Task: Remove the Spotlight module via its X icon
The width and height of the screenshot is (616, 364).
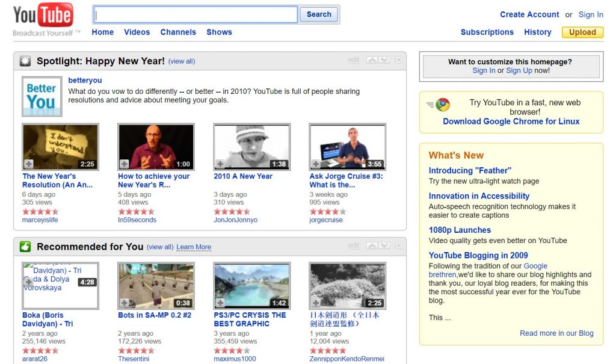Action: (x=398, y=60)
